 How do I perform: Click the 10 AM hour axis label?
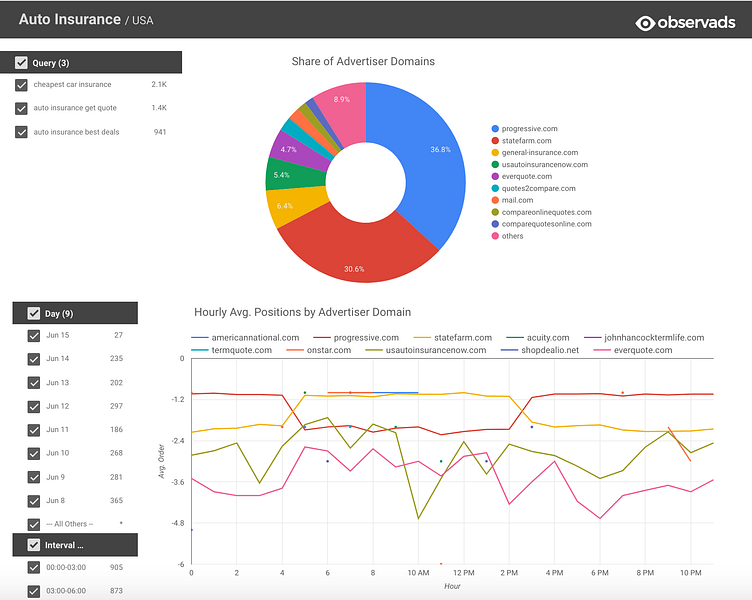point(418,573)
